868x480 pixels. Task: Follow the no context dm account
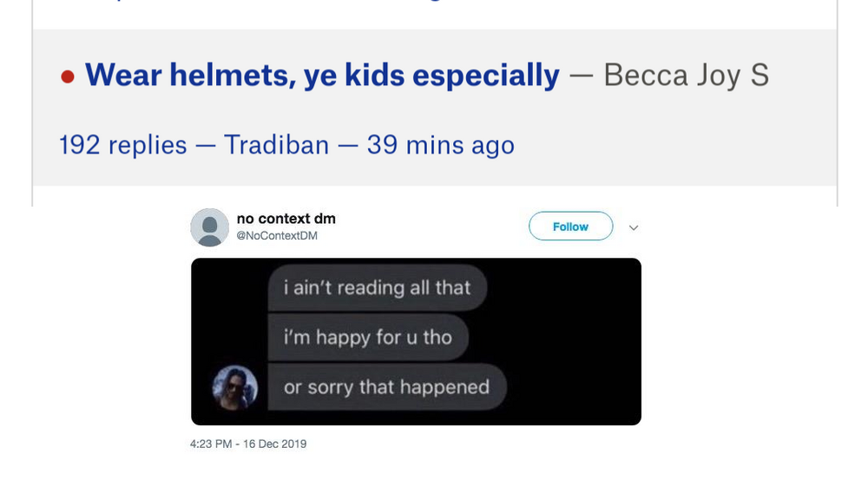571,227
